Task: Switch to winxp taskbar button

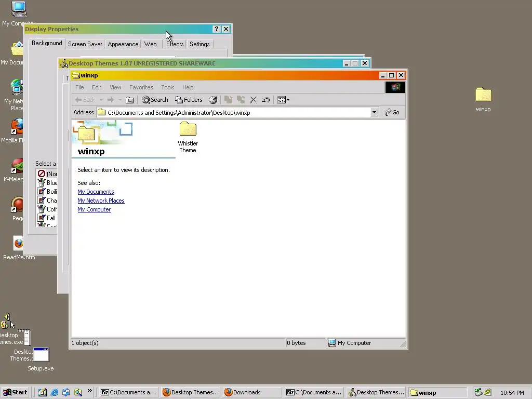Action: (x=437, y=392)
